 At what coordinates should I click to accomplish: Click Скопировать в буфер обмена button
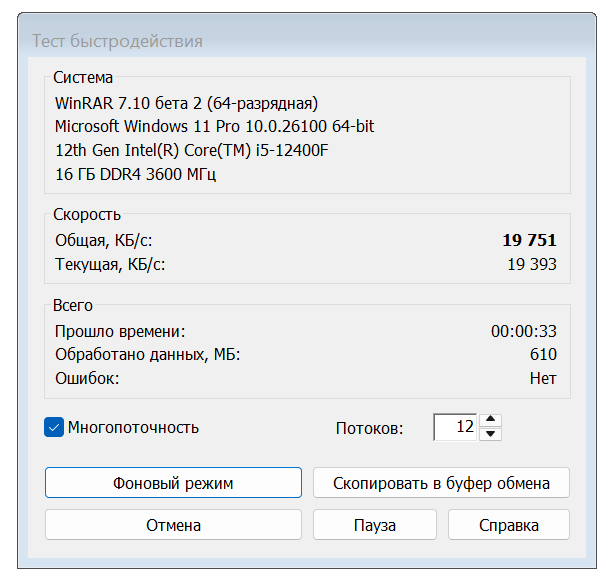click(441, 483)
